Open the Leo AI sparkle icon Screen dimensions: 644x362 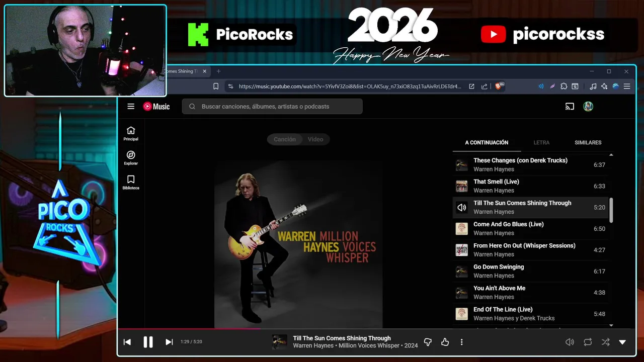pos(604,86)
